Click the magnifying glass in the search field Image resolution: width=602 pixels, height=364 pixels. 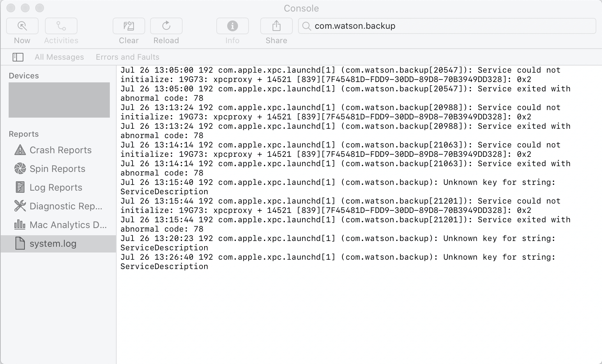pyautogui.click(x=306, y=26)
